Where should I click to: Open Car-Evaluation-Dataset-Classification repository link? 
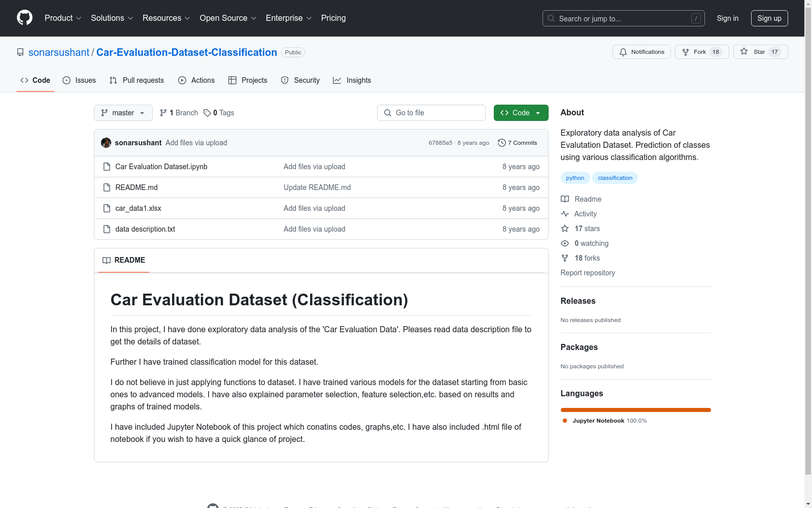tap(187, 52)
